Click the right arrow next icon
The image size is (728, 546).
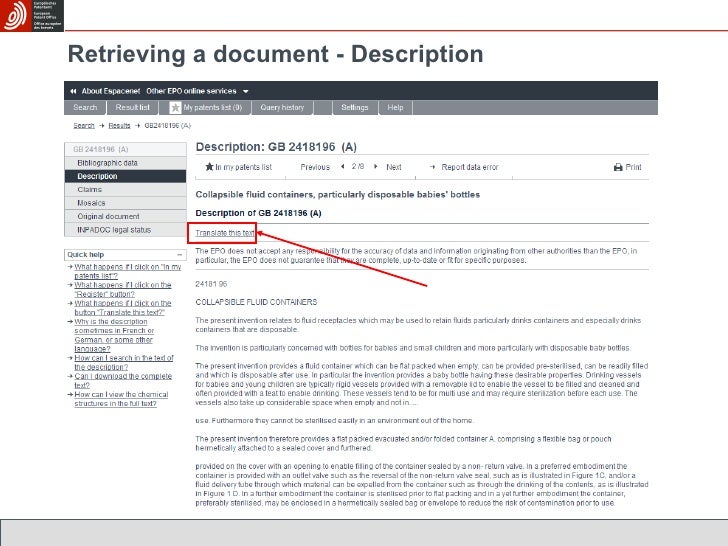coord(376,167)
